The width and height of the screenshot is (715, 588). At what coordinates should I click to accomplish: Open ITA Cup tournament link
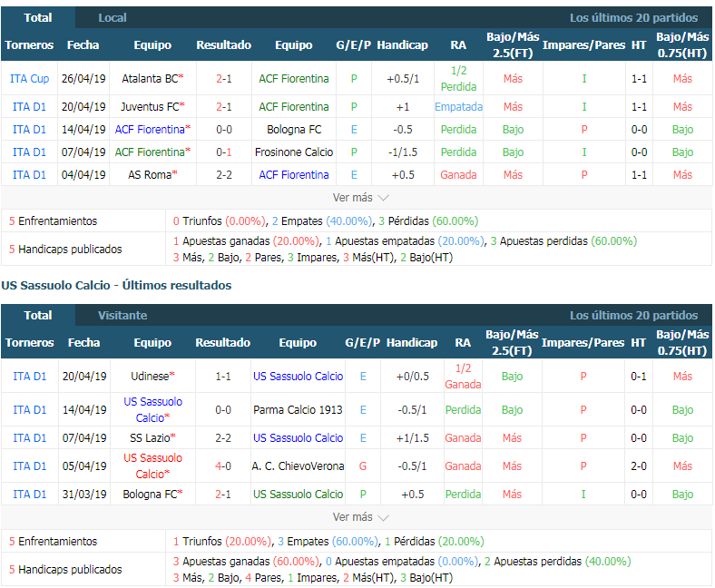click(x=29, y=78)
